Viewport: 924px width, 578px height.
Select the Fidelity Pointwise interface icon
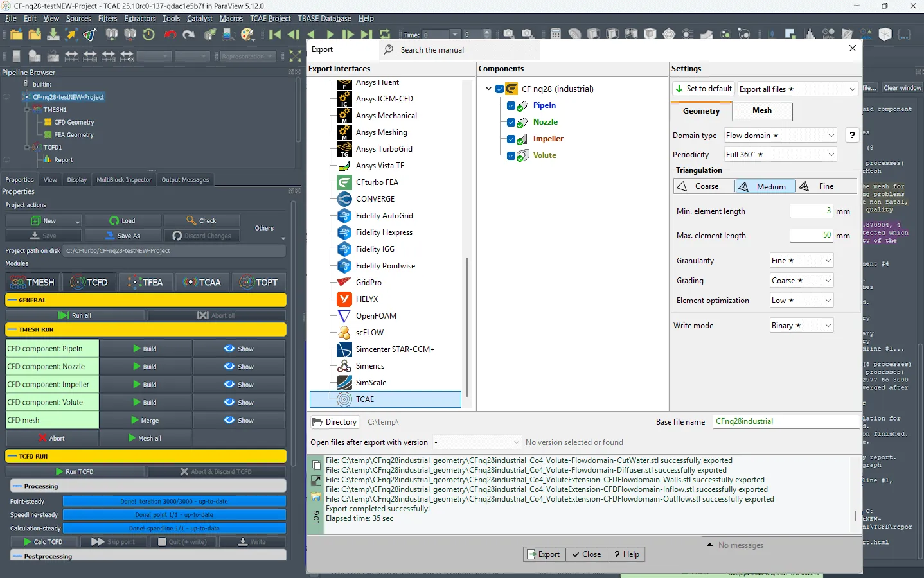(x=344, y=266)
